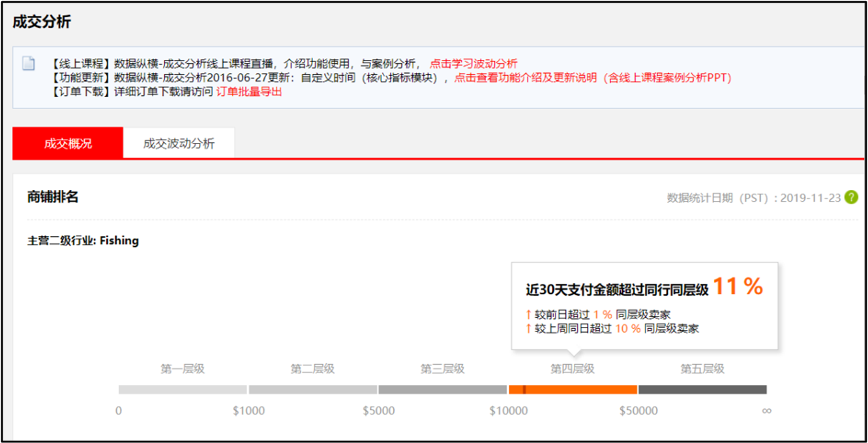
Task: Open the 成交波动分析 tab
Action: click(179, 144)
